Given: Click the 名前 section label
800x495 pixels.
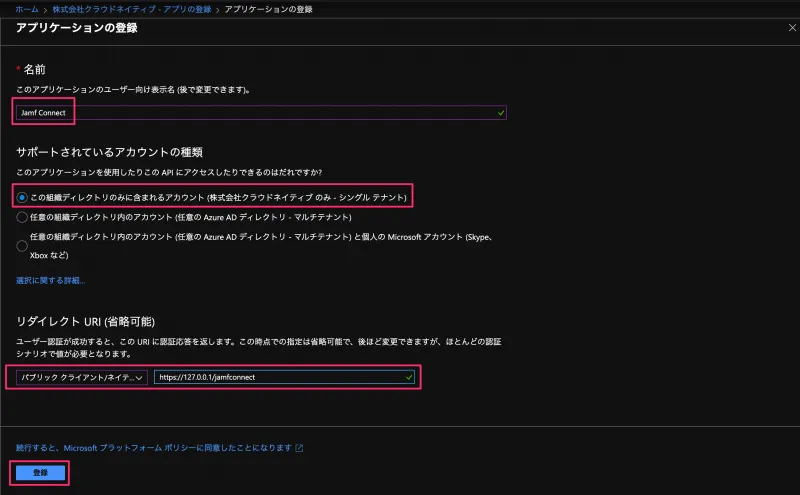Looking at the screenshot, I should coord(34,69).
